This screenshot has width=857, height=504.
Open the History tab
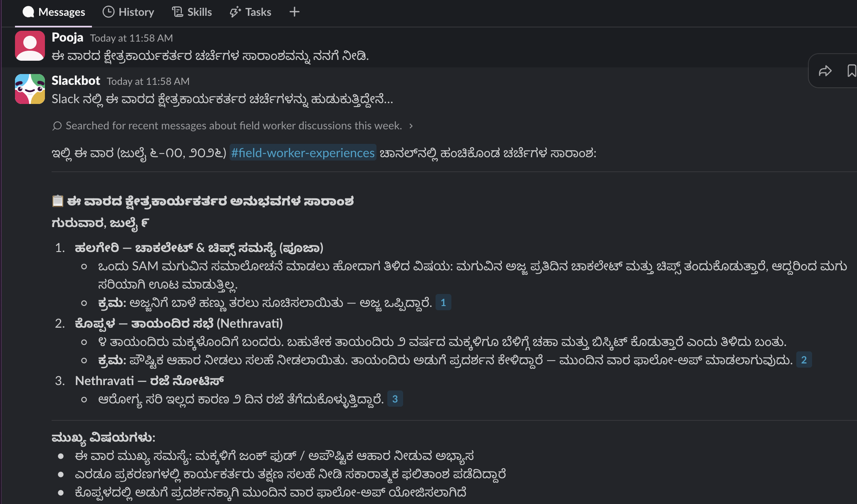tap(128, 12)
